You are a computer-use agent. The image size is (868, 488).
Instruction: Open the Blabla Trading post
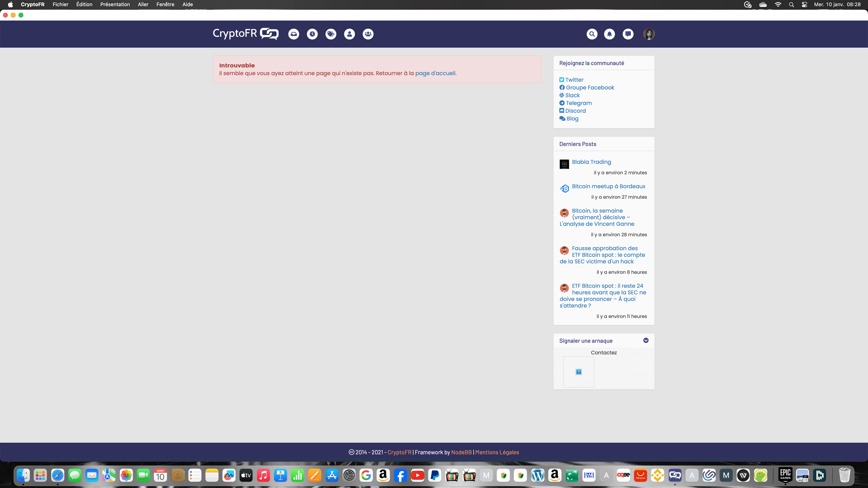[591, 162]
